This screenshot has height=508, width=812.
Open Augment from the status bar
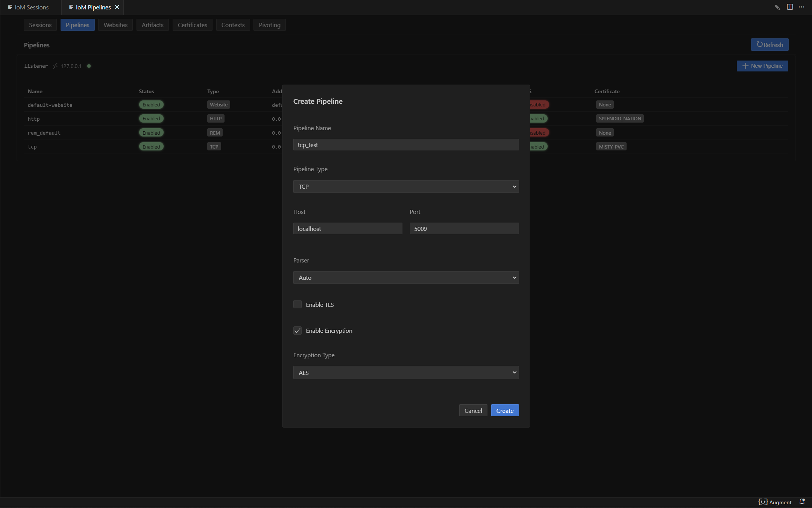775,502
